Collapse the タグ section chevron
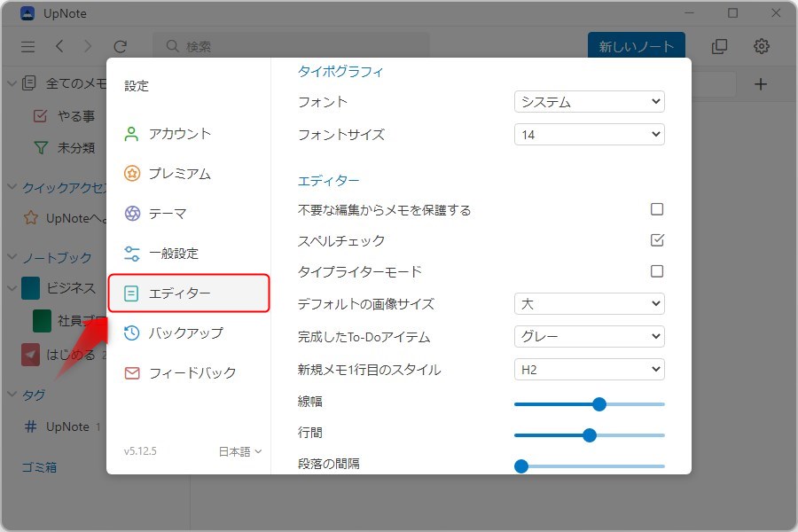Viewport: 798px width, 532px height. (x=12, y=394)
